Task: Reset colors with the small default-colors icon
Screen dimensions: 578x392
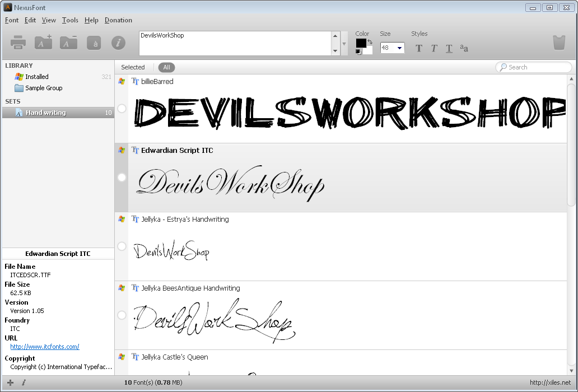Action: pyautogui.click(x=358, y=52)
